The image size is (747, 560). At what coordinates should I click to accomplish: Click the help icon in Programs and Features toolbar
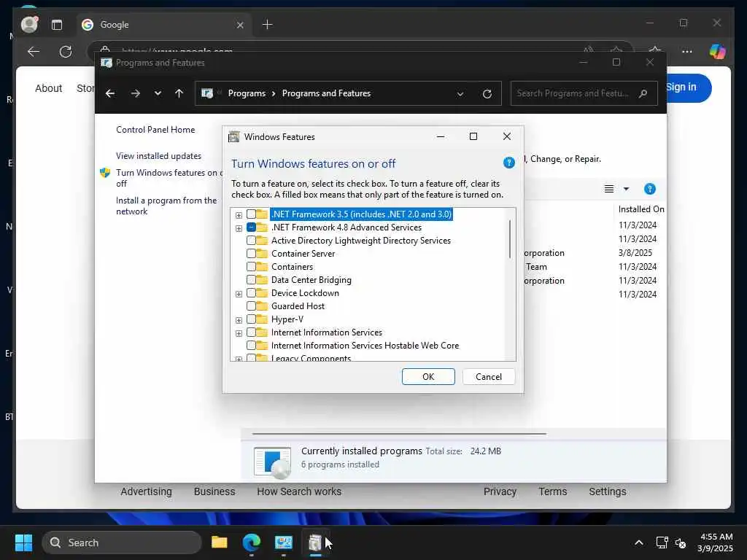649,189
